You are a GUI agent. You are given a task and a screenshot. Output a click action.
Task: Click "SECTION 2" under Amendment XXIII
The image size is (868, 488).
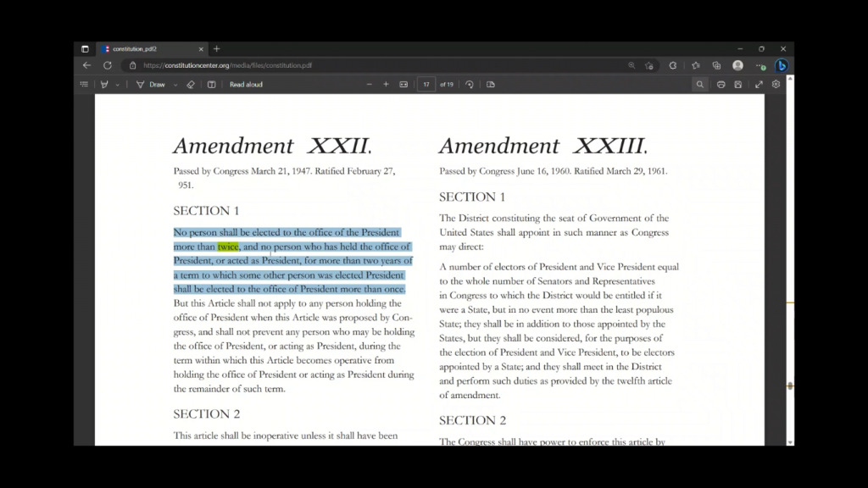(x=472, y=420)
